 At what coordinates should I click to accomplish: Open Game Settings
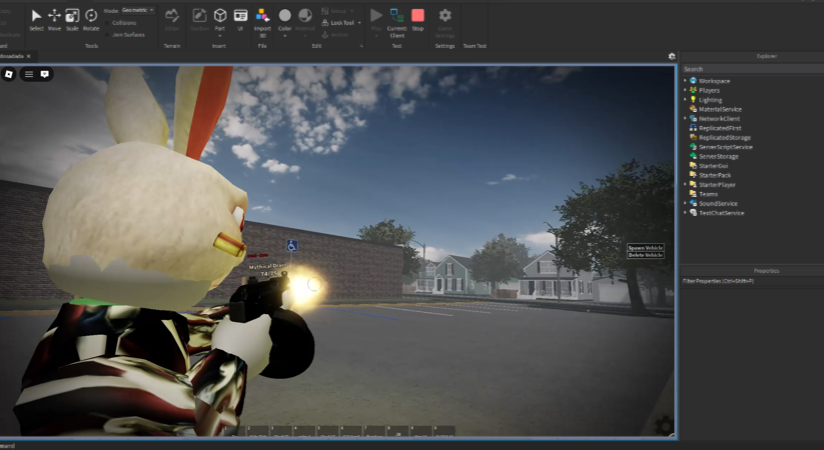click(445, 22)
